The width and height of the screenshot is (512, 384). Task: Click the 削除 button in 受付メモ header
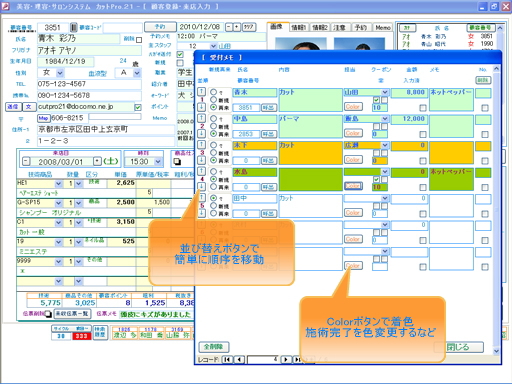[483, 80]
